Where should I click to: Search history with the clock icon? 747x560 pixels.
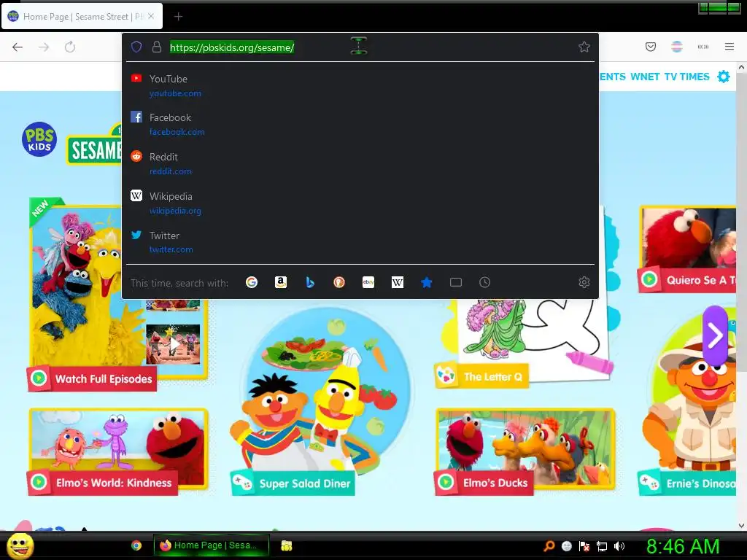click(484, 282)
